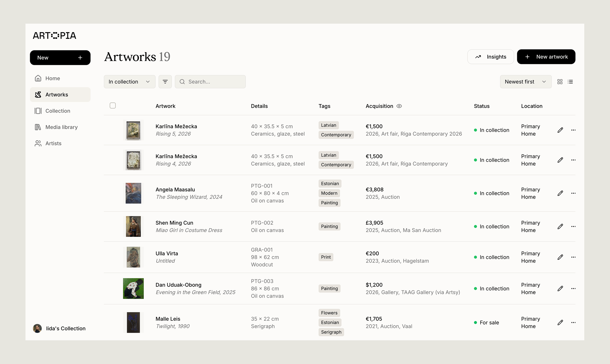Open more options for Dan Uduak-Obong row

(573, 288)
